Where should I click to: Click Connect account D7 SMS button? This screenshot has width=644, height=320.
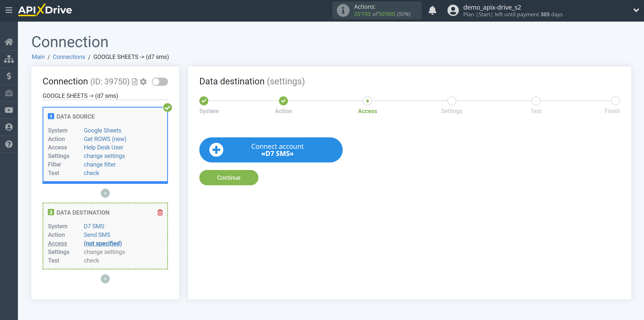coord(271,150)
